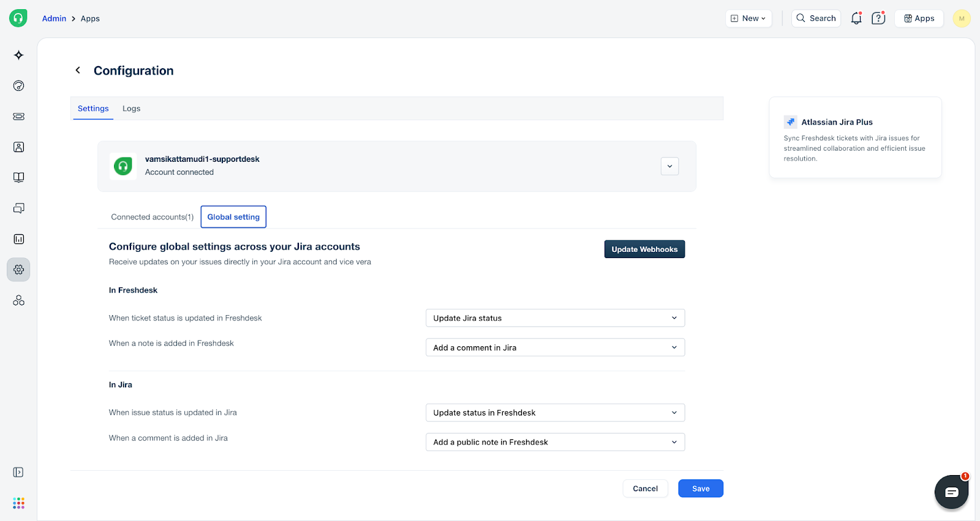Open the notifications bell
This screenshot has height=521, width=980.
(856, 18)
